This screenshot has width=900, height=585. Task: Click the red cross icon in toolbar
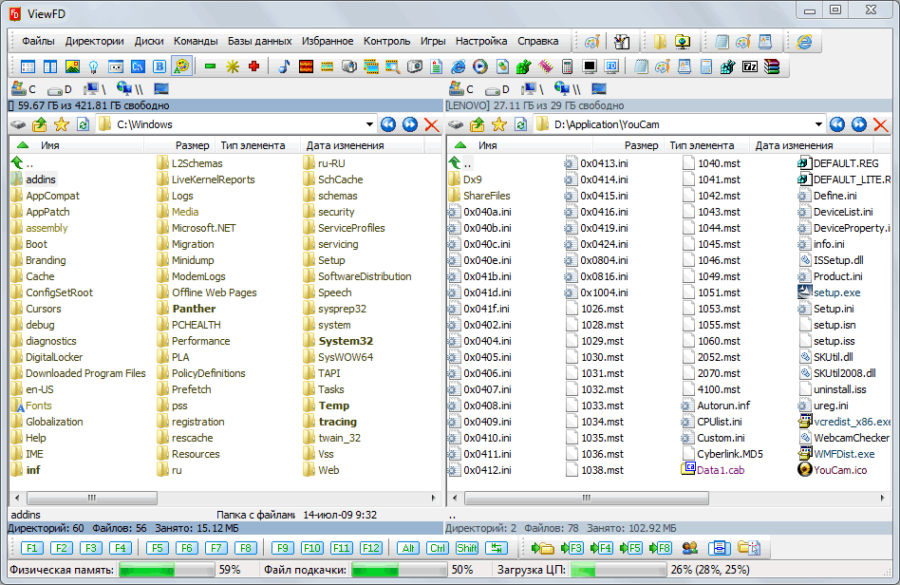[254, 67]
